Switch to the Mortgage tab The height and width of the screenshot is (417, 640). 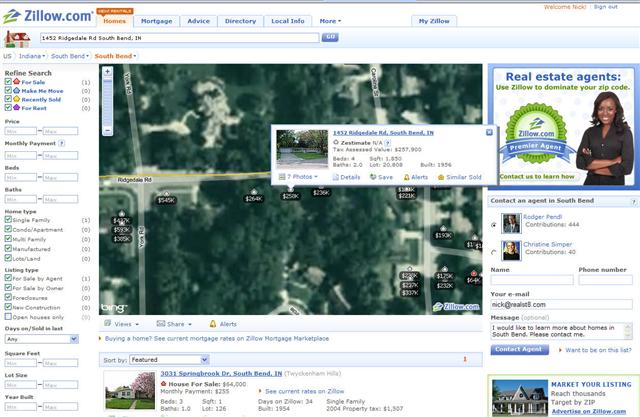pyautogui.click(x=156, y=21)
